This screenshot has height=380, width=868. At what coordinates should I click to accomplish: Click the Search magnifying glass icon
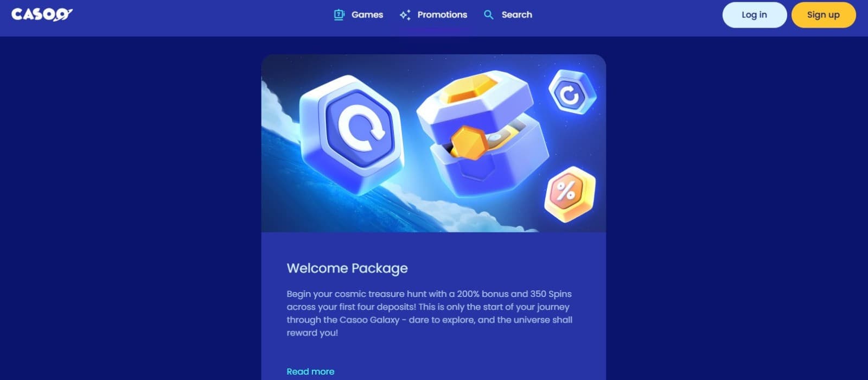click(x=489, y=15)
